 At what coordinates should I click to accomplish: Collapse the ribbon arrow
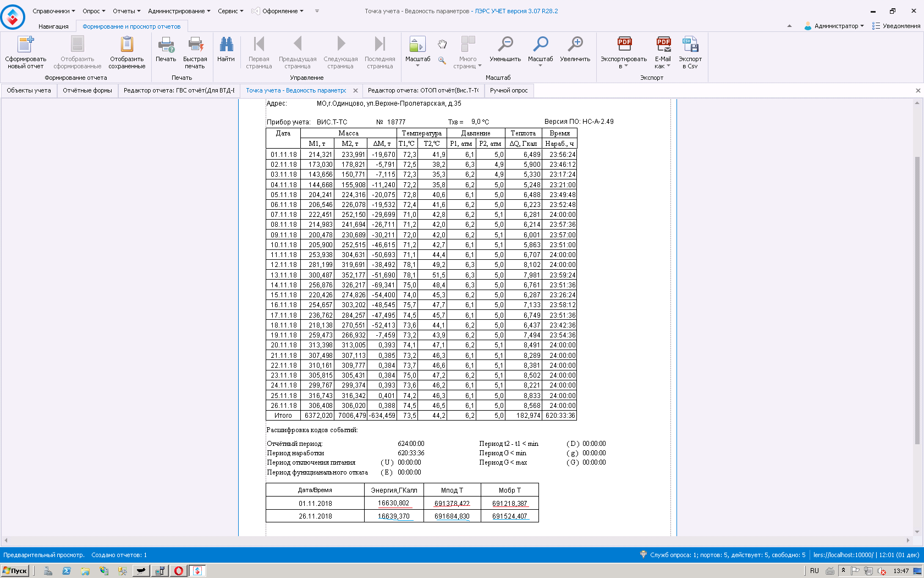tap(789, 26)
